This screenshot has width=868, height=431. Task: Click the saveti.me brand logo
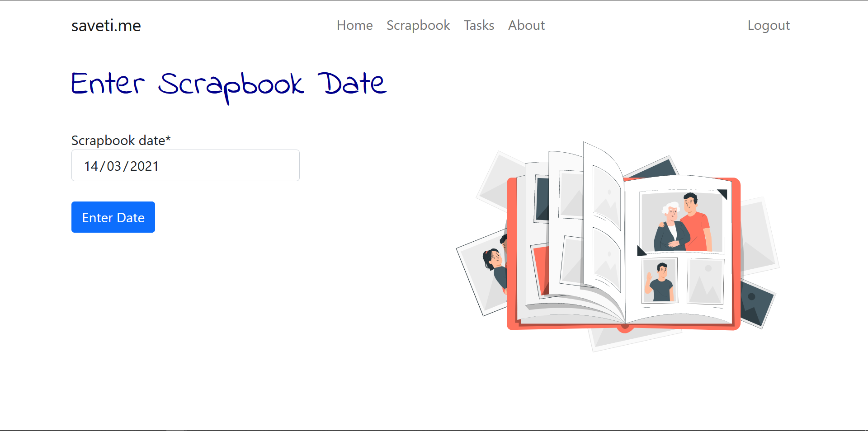click(x=106, y=26)
